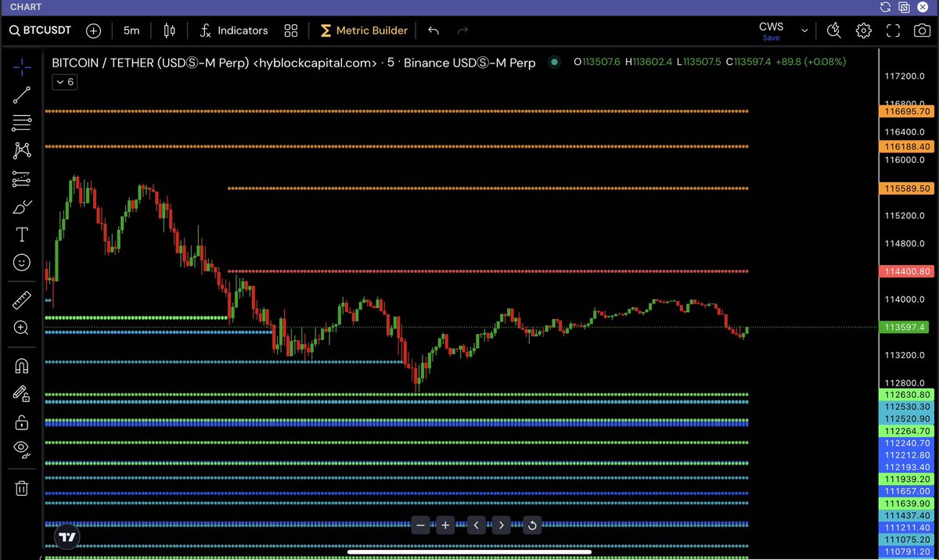The width and height of the screenshot is (939, 560).
Task: Select the ruler measure tool
Action: (22, 300)
